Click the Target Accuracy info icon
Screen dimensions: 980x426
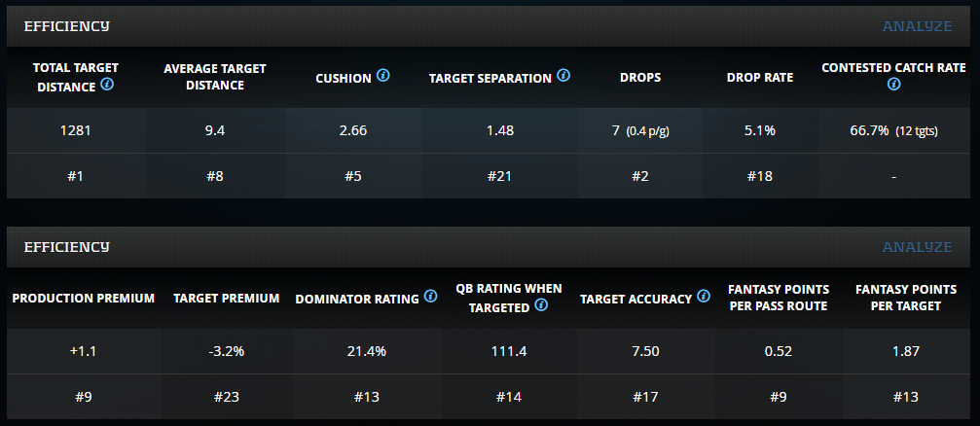click(703, 298)
